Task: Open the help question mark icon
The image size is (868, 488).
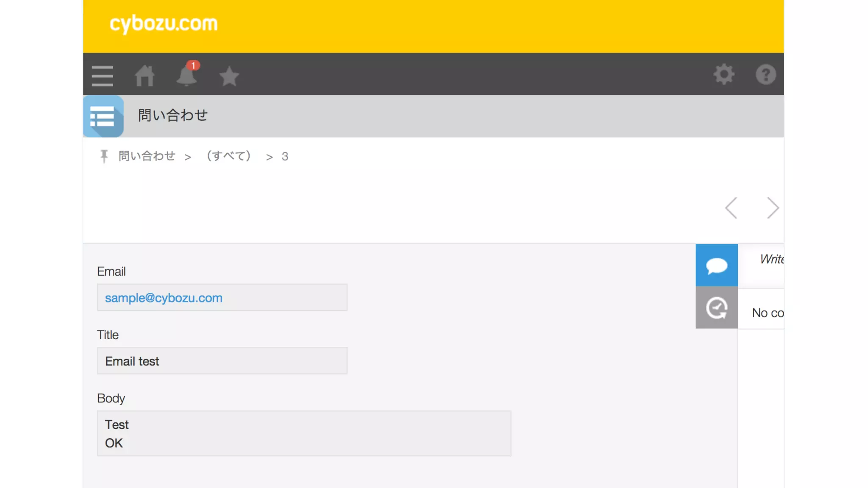Action: coord(765,75)
